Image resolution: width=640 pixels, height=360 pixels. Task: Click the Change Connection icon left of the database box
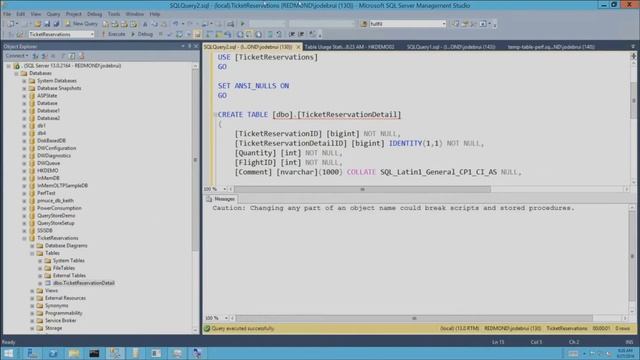(20, 34)
